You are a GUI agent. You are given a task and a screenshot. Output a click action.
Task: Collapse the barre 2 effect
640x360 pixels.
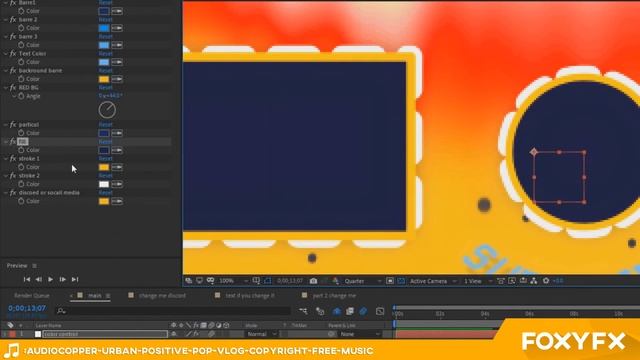[x=6, y=20]
